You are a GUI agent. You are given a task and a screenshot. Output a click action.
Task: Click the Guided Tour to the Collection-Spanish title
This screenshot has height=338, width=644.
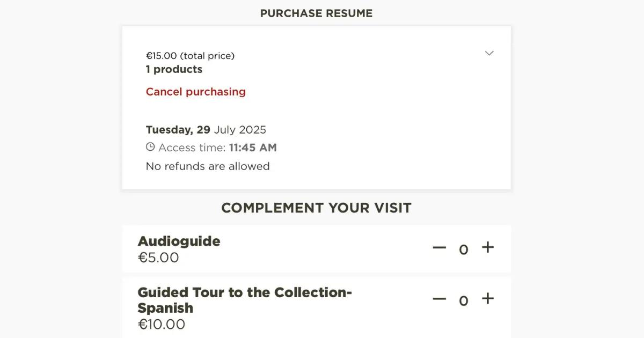pos(245,300)
